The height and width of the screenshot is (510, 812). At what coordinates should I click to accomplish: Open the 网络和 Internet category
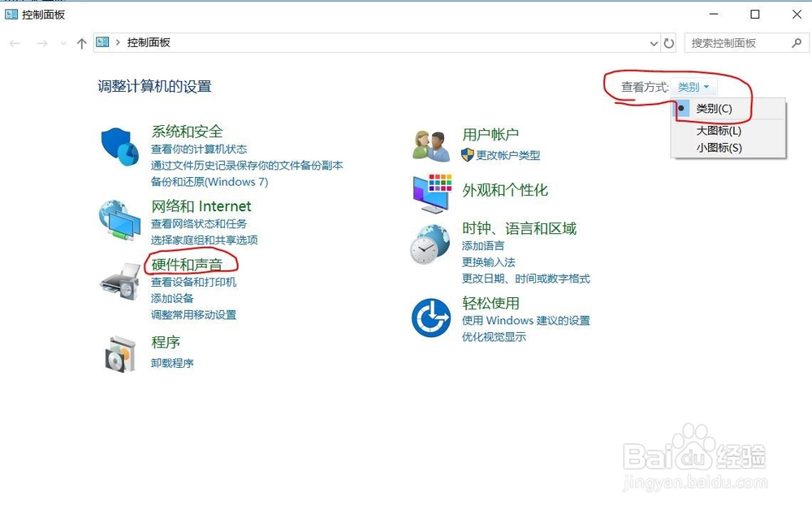tap(201, 206)
